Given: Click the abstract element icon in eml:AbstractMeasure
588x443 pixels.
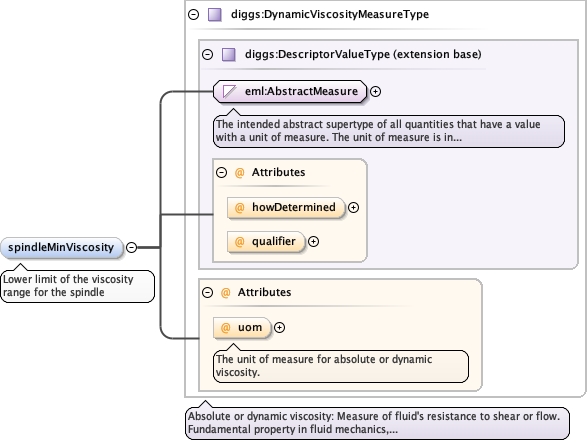Looking at the screenshot, I should pos(229,91).
